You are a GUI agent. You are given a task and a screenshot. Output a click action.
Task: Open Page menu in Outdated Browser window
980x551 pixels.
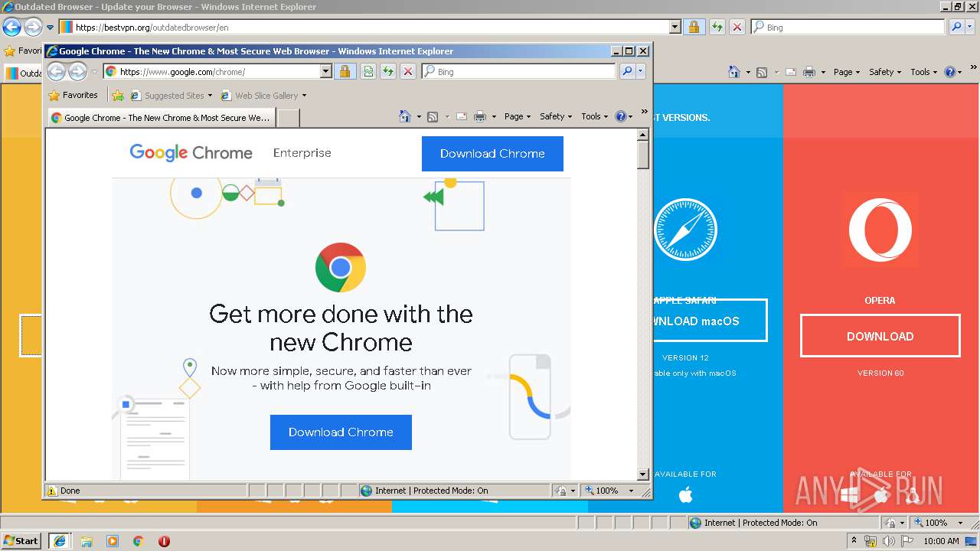[x=847, y=72]
